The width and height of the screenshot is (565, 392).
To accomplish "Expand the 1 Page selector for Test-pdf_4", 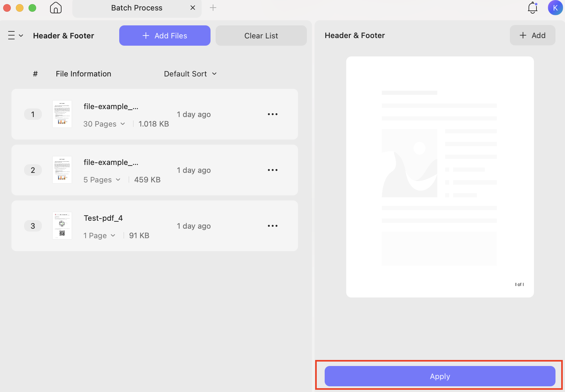I will [113, 235].
